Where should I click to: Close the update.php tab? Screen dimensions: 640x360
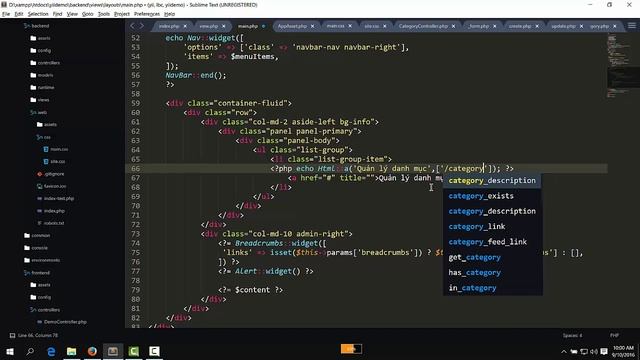581,26
